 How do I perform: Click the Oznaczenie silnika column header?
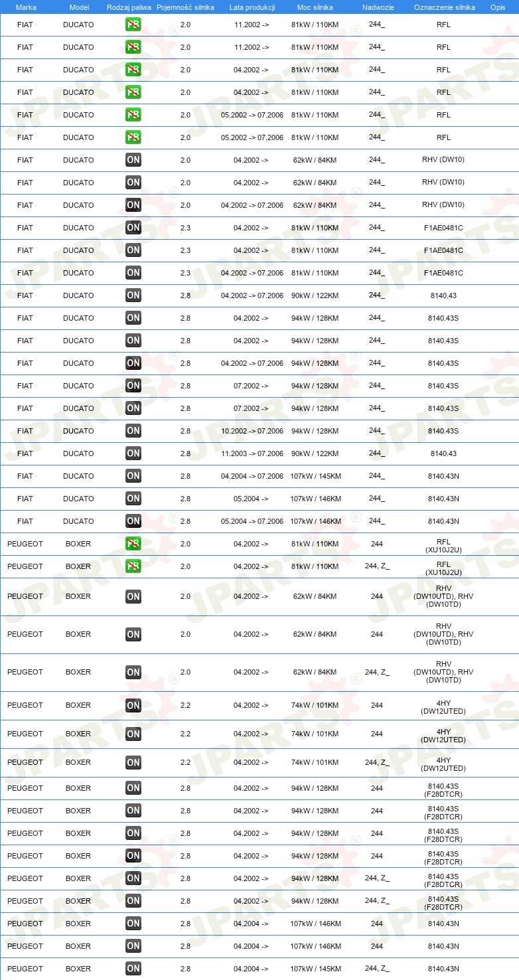pyautogui.click(x=444, y=7)
